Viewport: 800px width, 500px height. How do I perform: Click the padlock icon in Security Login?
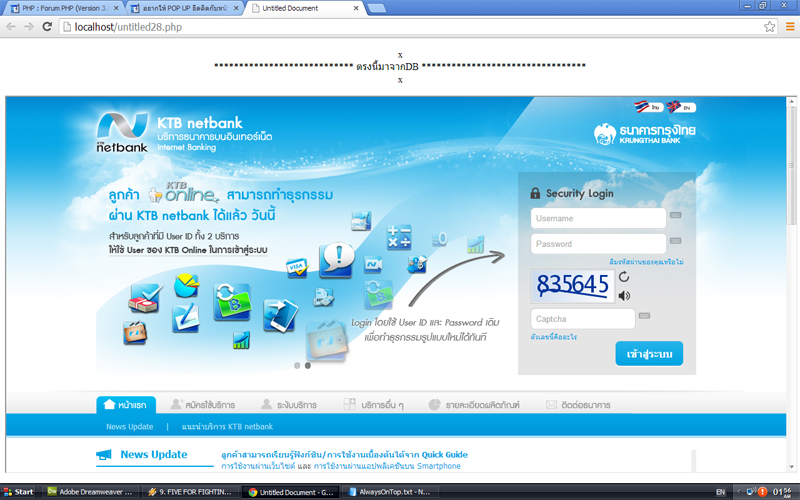535,193
